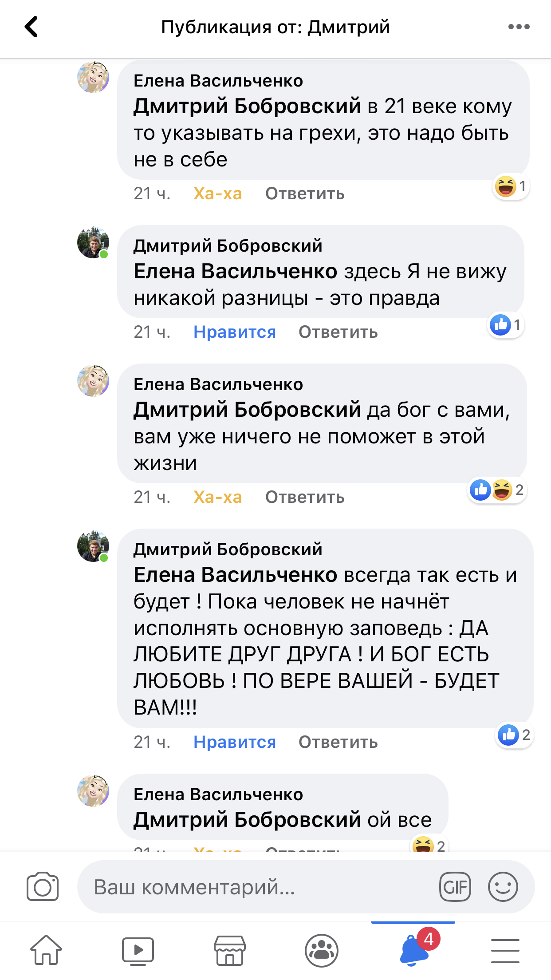Open the Watch video tab

coord(138,950)
